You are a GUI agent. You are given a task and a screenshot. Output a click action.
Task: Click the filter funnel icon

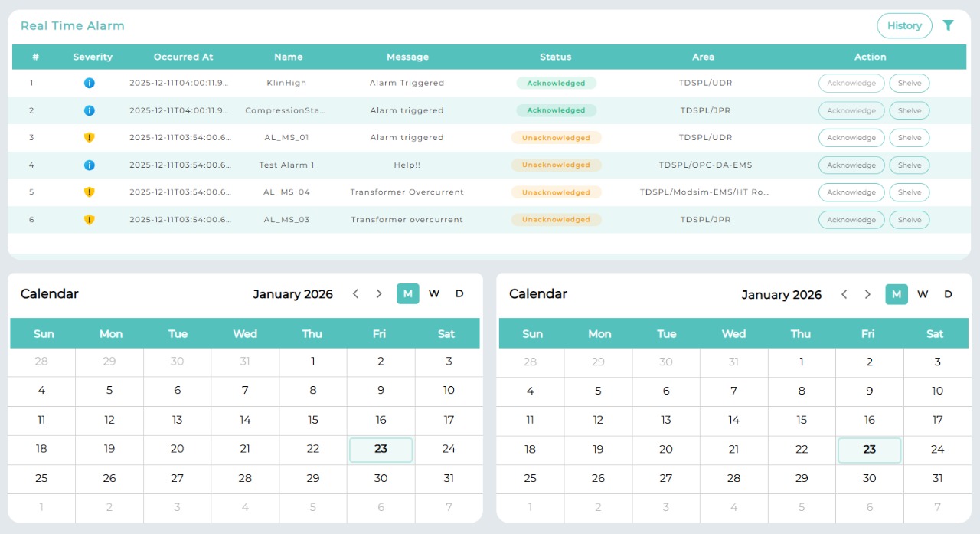click(948, 25)
